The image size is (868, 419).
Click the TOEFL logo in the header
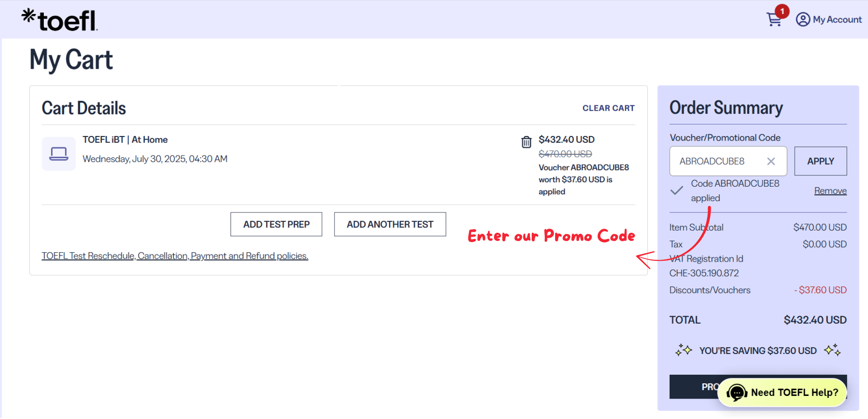click(60, 20)
